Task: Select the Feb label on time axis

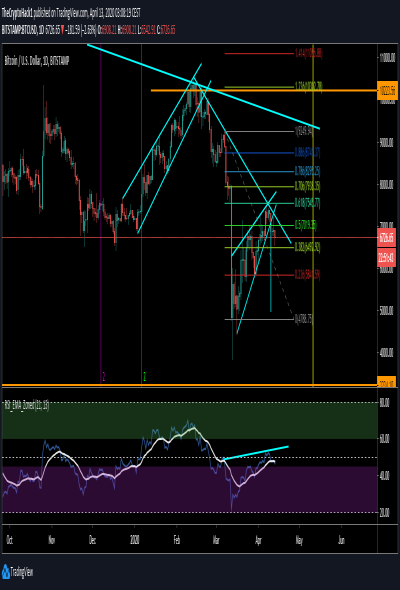Action: tap(177, 540)
